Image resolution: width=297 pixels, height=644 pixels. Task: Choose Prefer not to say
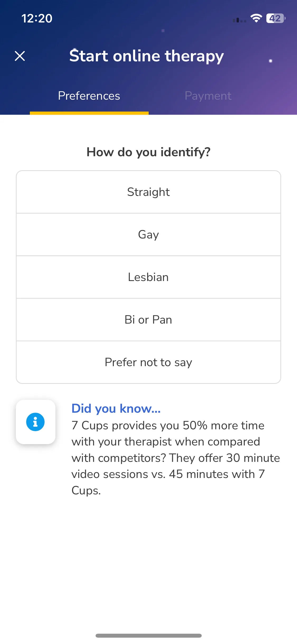148,362
